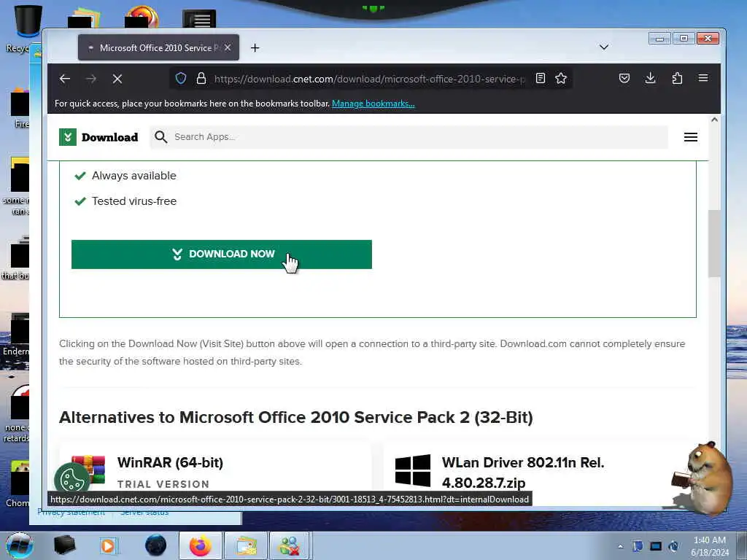The image size is (747, 560).
Task: Open Firefox from the taskbar
Action: 200,545
